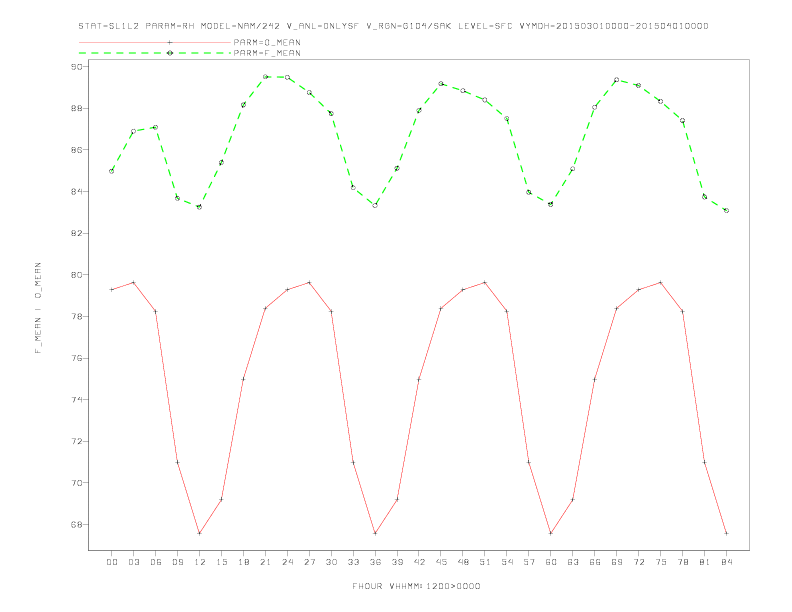Click the x-axis tick label 24
This screenshot has height=612, width=792.
click(x=287, y=562)
